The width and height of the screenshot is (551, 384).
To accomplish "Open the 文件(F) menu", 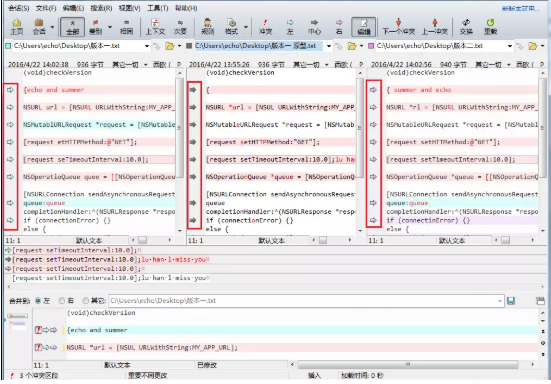I will [x=46, y=8].
